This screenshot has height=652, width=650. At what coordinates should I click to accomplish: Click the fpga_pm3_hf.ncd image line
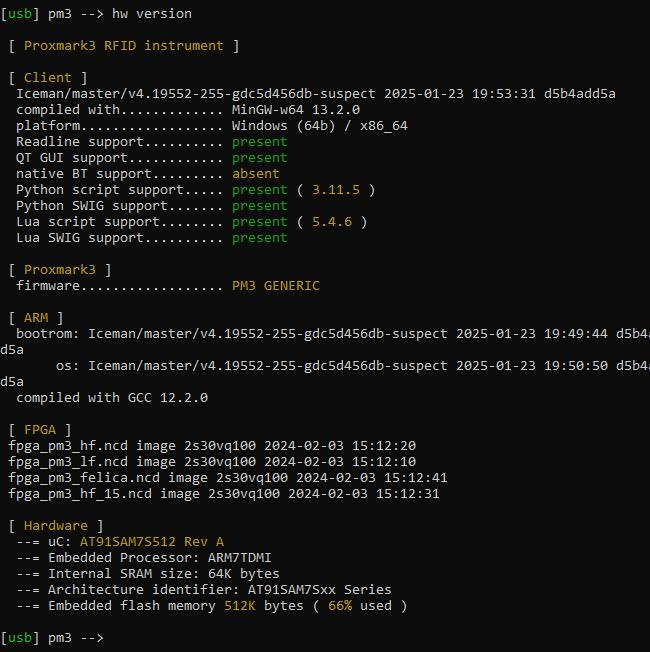tap(212, 446)
